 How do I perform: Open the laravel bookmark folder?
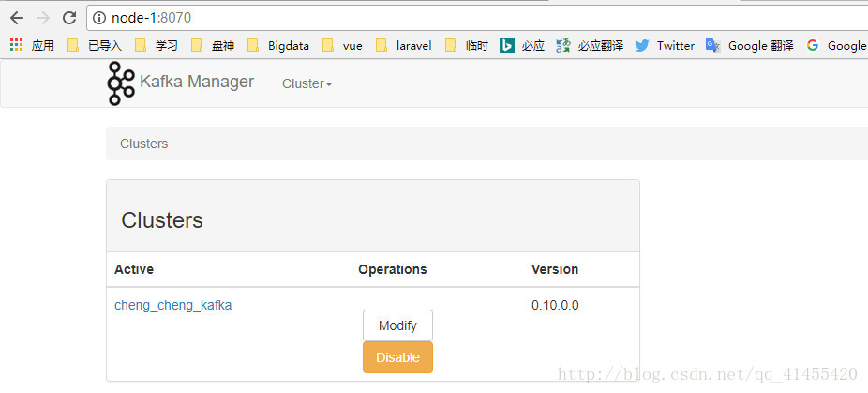(x=404, y=45)
